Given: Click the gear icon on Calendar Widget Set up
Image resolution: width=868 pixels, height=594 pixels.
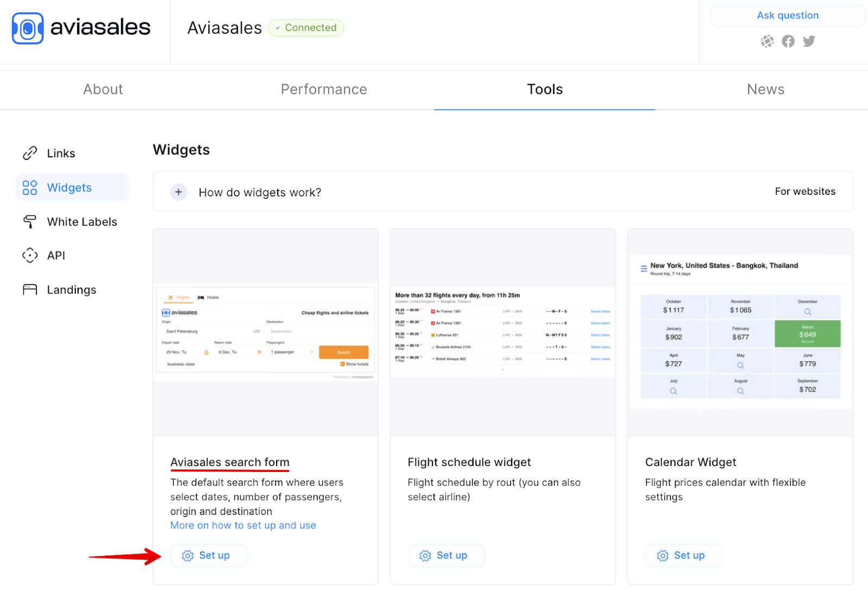Looking at the screenshot, I should 662,555.
